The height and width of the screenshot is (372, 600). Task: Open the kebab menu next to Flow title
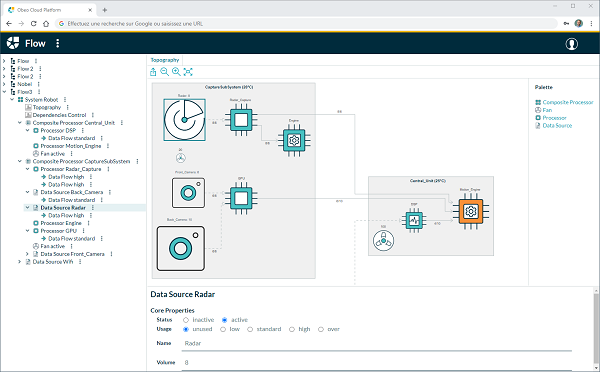[57, 43]
